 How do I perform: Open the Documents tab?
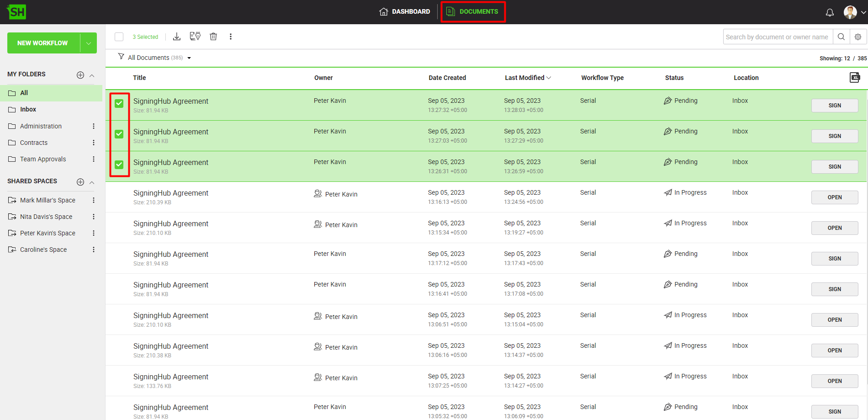(x=473, y=11)
